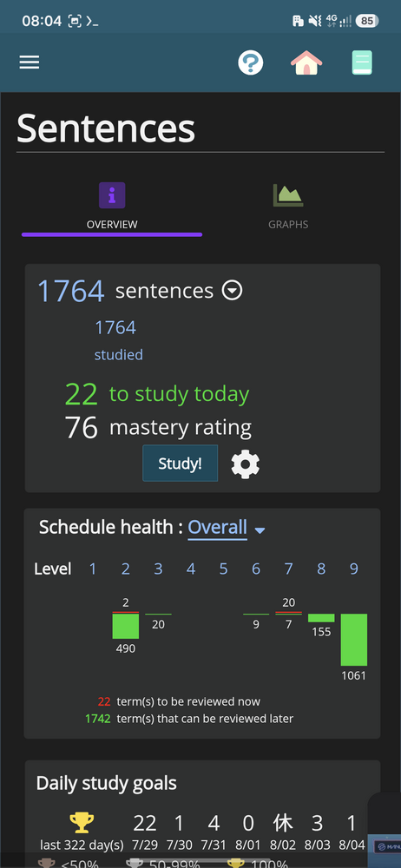Select the level 9 bar of 1061
Screen dimensions: 401x868
click(x=354, y=640)
